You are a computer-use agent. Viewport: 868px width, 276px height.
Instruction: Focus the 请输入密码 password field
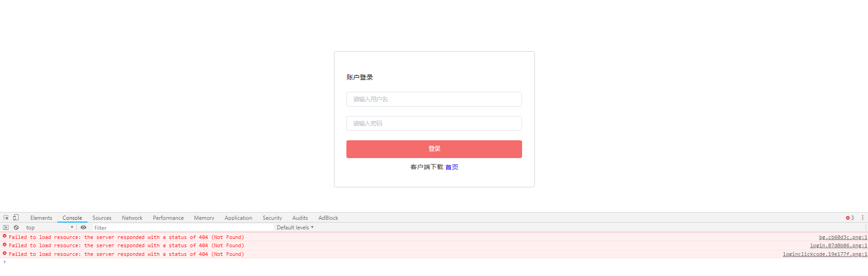(x=434, y=123)
